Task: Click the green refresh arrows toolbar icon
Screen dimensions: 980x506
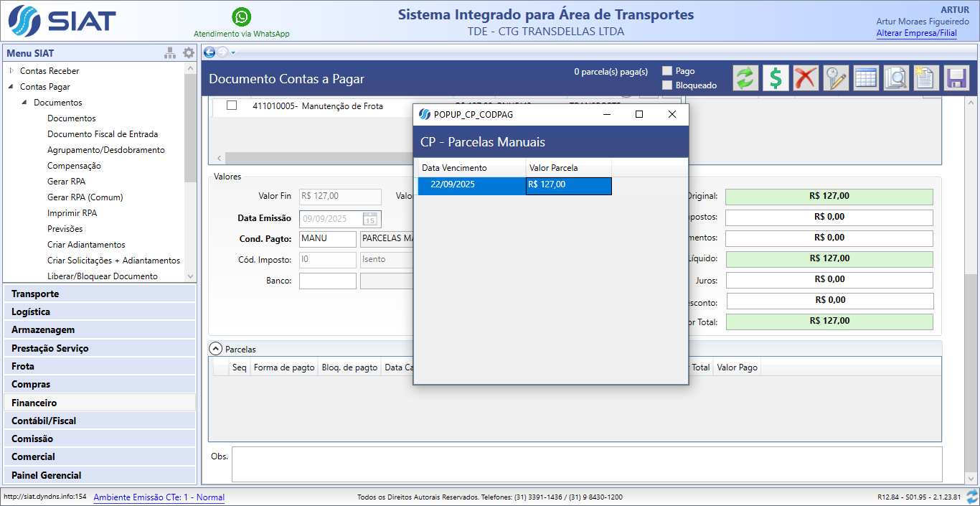Action: [x=745, y=78]
